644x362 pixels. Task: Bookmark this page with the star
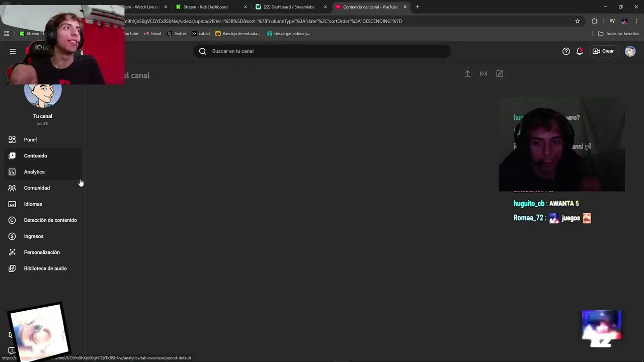578,21
